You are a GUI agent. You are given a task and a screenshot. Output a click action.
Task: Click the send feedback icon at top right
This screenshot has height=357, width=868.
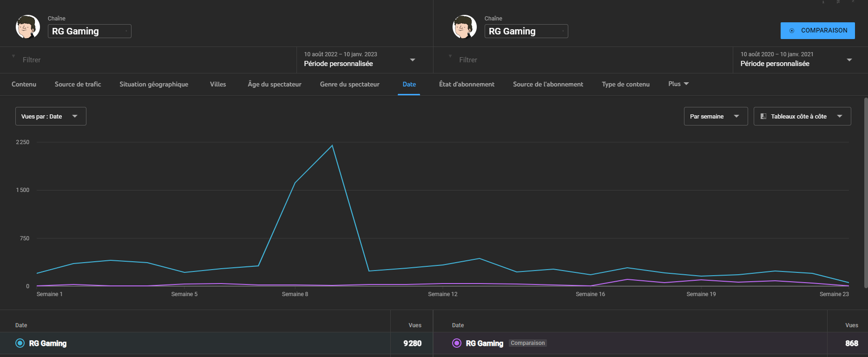(838, 2)
